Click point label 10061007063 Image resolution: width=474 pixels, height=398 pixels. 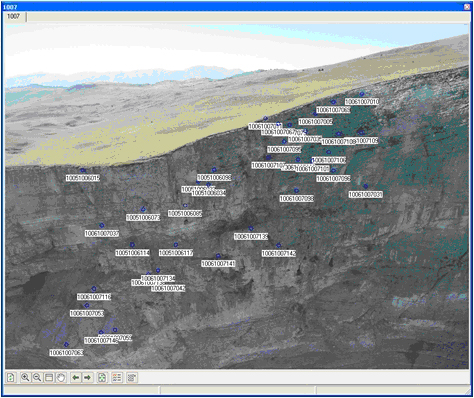click(x=66, y=353)
